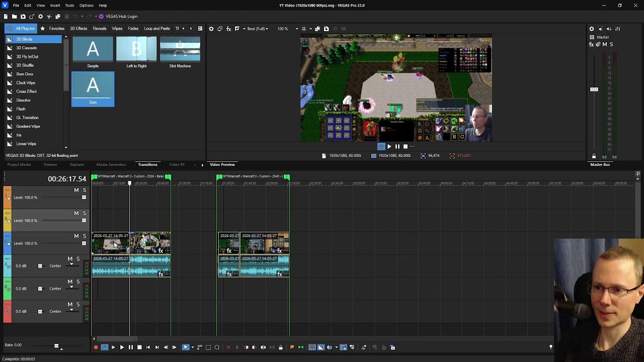Screen dimensions: 644x362
Task: Copy snapshot to clipboard icon in preview
Action: (317, 29)
